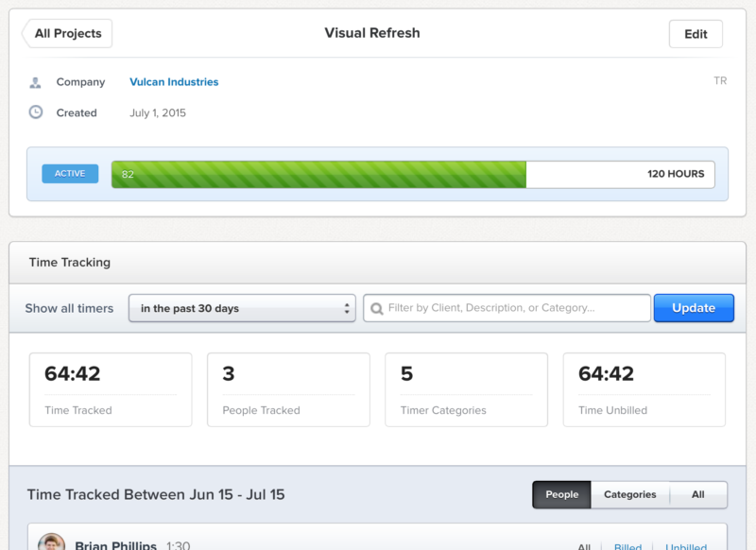This screenshot has width=756, height=550.
Task: Click the 'Visual Refresh' project title
Action: [x=372, y=33]
